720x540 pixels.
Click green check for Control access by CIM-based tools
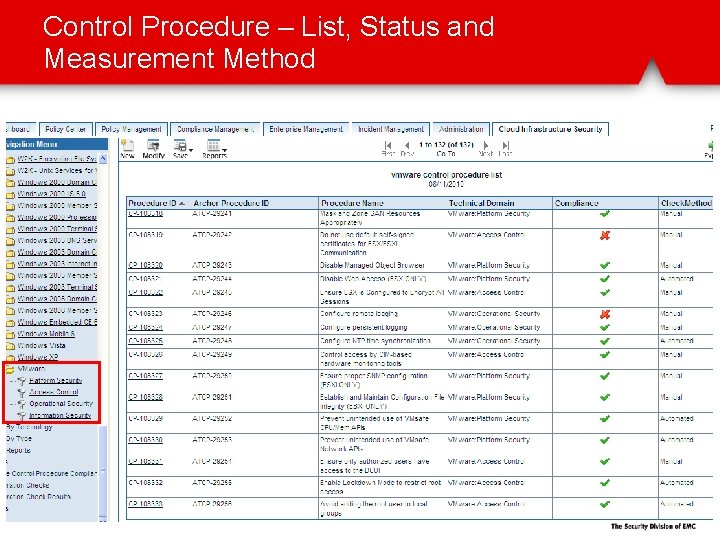click(x=605, y=354)
